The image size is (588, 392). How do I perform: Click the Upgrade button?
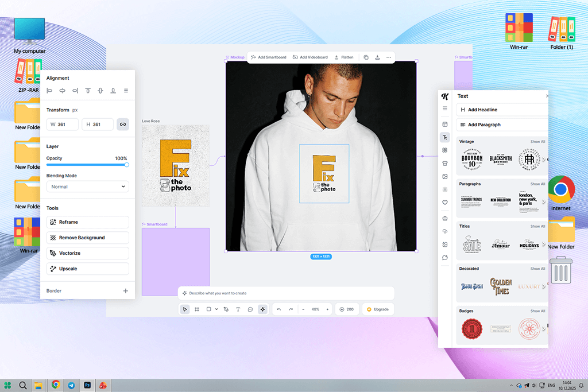(x=378, y=309)
